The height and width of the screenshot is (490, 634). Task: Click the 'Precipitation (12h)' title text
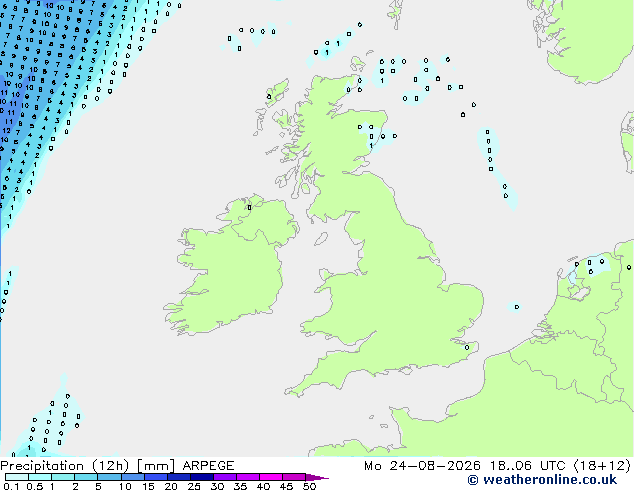tap(65, 466)
